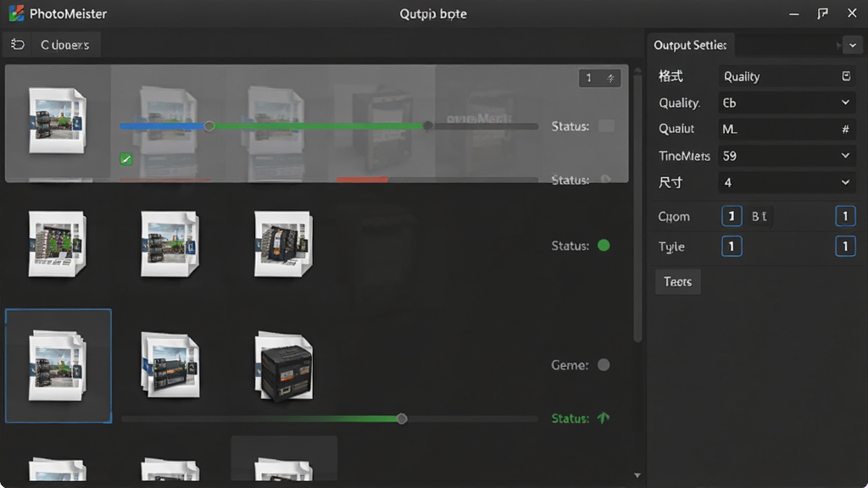
Task: Click the rightmost 1 box in the Cjom row
Action: pos(845,216)
